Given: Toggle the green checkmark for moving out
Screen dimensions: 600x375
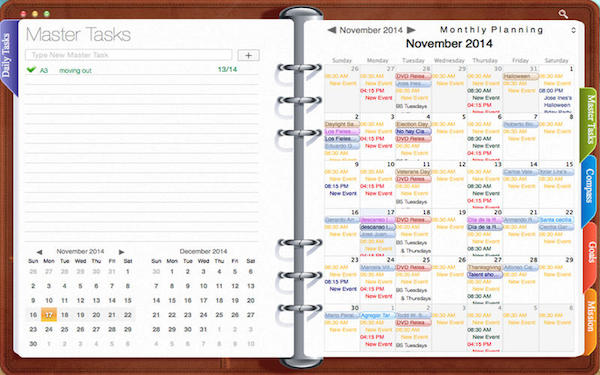Looking at the screenshot, I should [31, 70].
